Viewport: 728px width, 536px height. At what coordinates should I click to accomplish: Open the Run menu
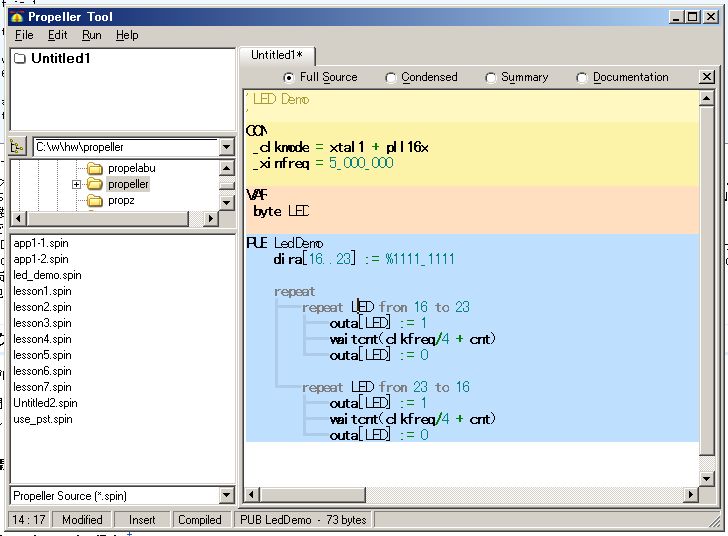[91, 35]
